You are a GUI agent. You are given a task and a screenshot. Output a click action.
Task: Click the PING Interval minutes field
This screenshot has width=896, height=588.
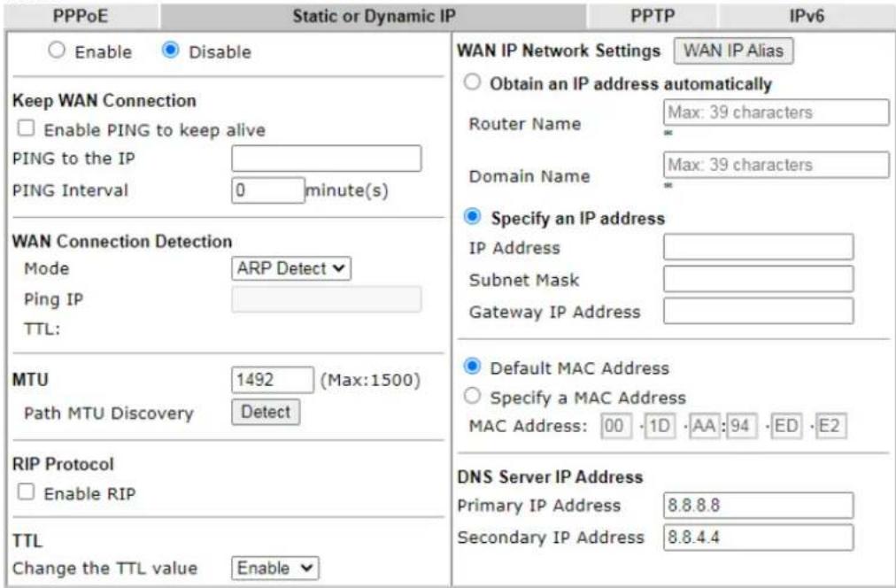268,190
